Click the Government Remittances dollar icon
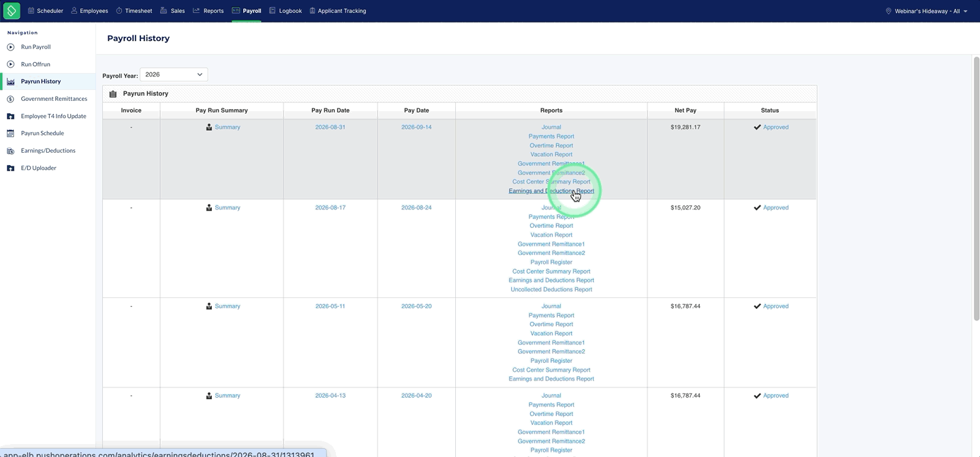Viewport: 980px width, 457px height. coord(10,99)
